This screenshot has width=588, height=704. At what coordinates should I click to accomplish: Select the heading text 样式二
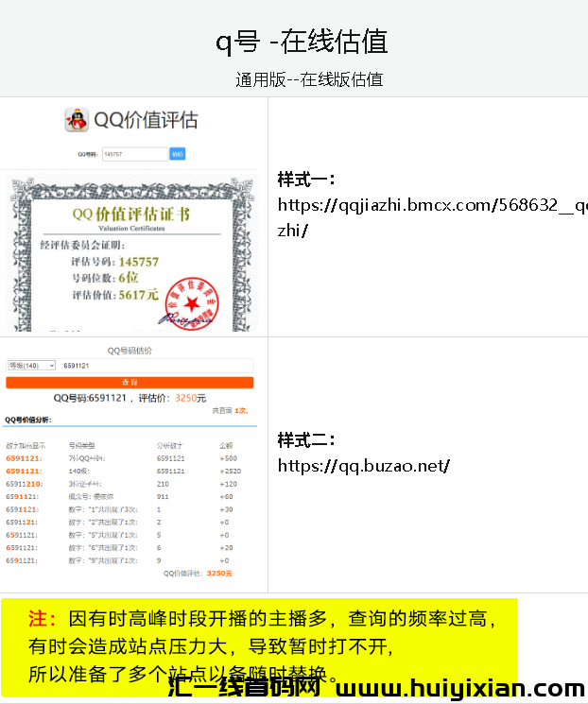(306, 440)
